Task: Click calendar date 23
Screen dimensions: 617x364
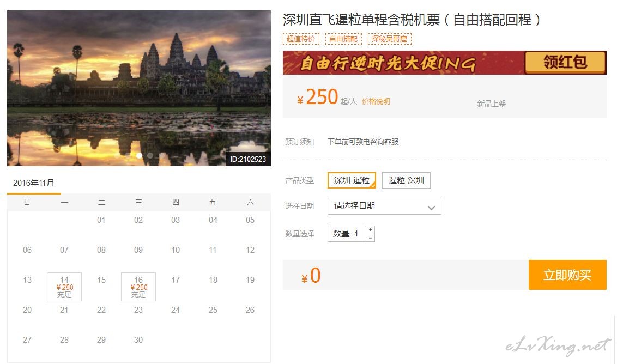Action: pos(138,310)
